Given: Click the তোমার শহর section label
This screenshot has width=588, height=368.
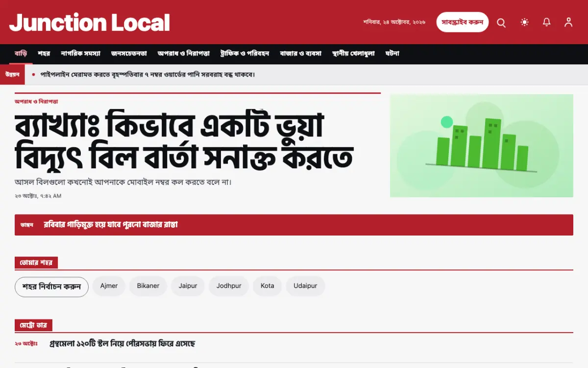Looking at the screenshot, I should 36,263.
